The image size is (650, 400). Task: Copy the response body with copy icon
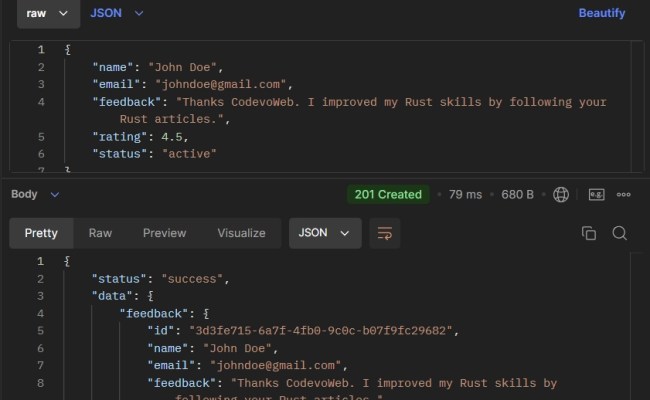589,233
